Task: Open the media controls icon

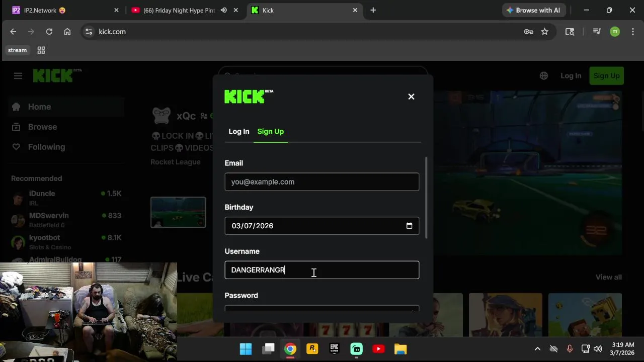Action: pyautogui.click(x=597, y=32)
